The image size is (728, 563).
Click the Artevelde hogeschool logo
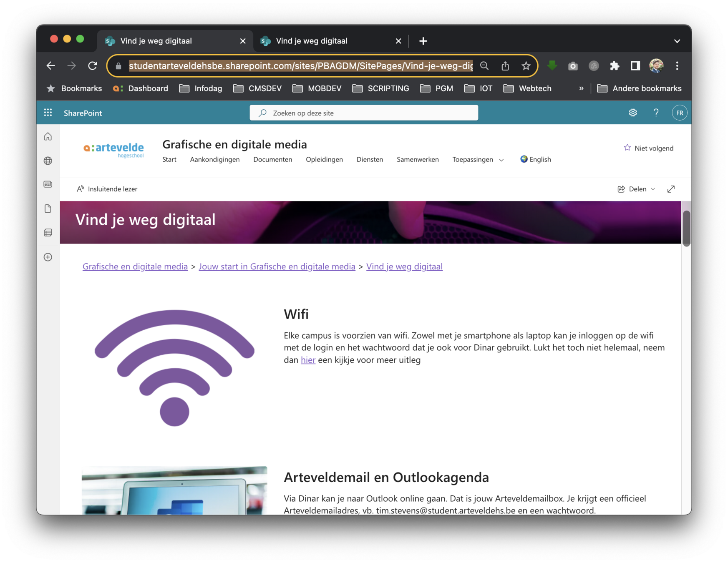pos(113,150)
